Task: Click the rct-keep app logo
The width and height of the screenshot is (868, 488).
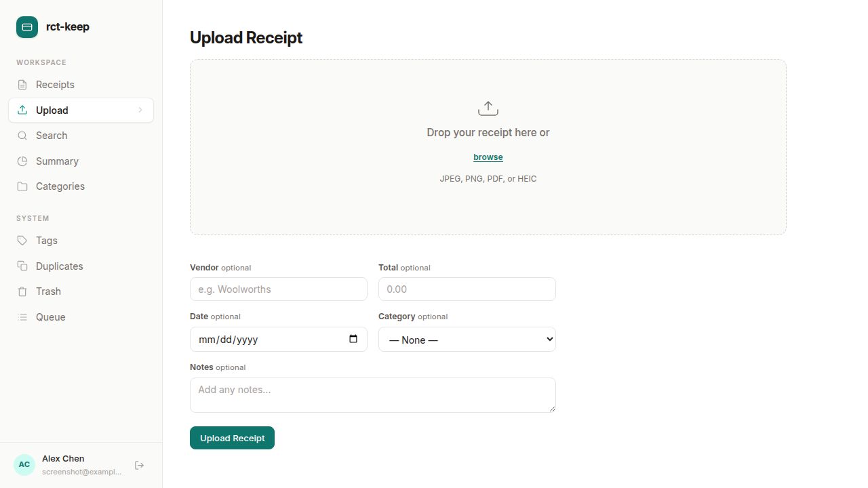Action: coord(27,26)
